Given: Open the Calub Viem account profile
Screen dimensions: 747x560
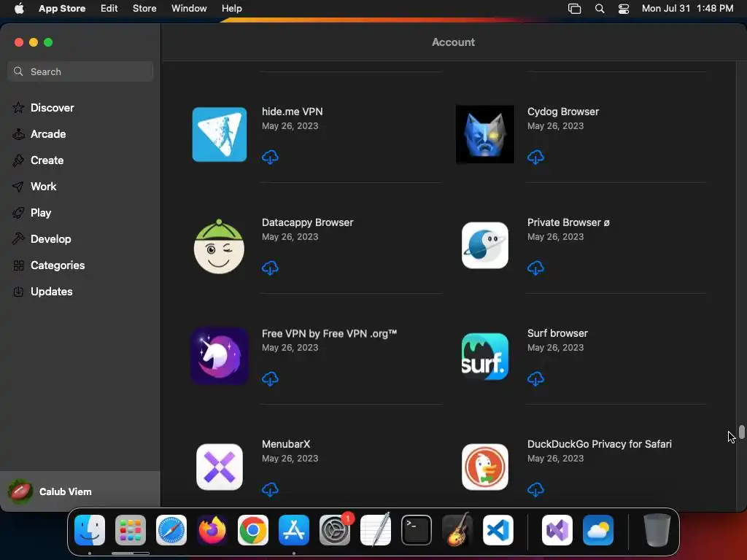Looking at the screenshot, I should click(80, 491).
